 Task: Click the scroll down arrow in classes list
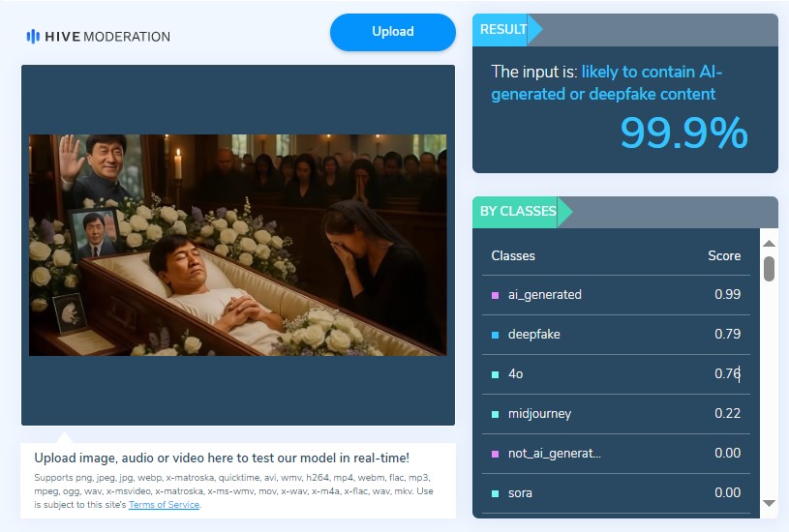[x=769, y=503]
